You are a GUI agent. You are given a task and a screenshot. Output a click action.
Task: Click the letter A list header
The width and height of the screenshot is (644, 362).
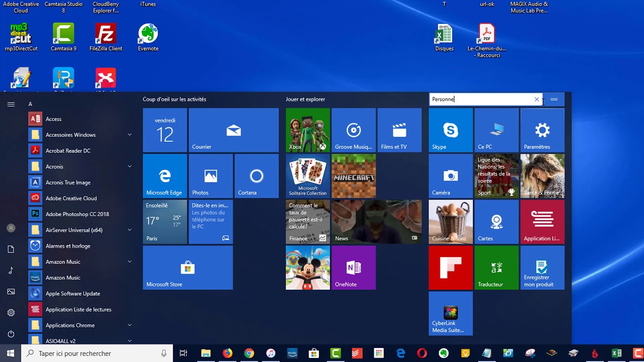30,104
